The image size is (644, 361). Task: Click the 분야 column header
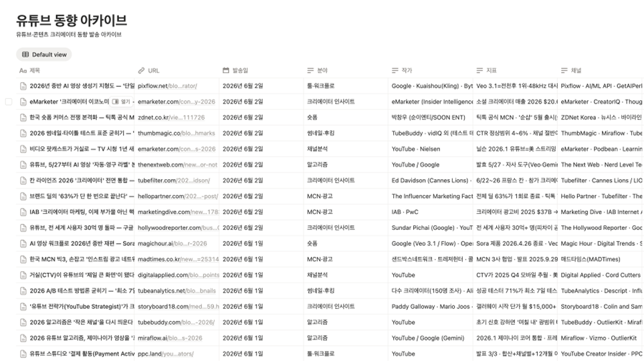tap(322, 71)
